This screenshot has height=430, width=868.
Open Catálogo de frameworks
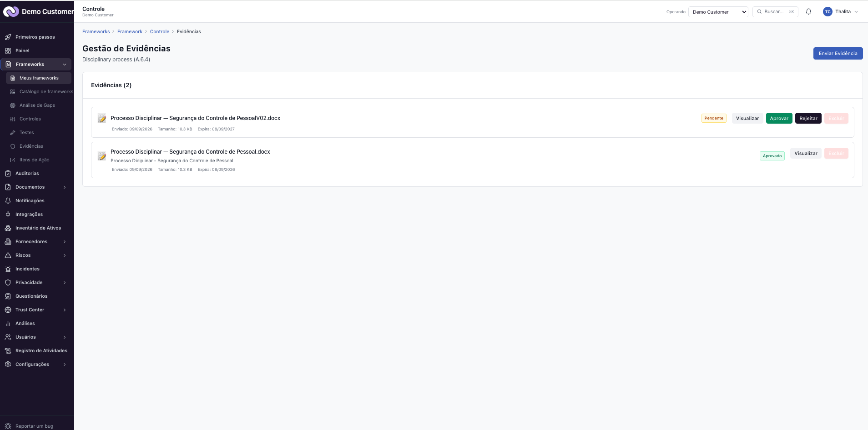click(x=41, y=91)
